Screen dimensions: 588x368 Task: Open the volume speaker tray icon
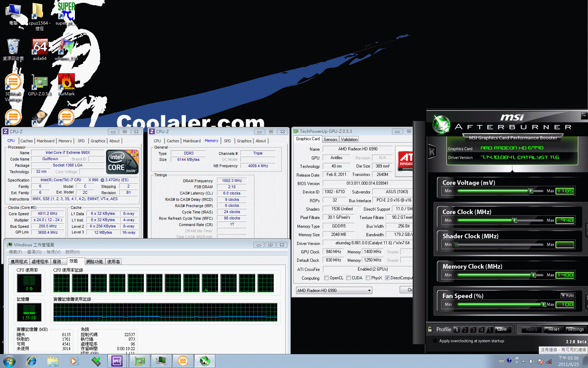pos(532,361)
